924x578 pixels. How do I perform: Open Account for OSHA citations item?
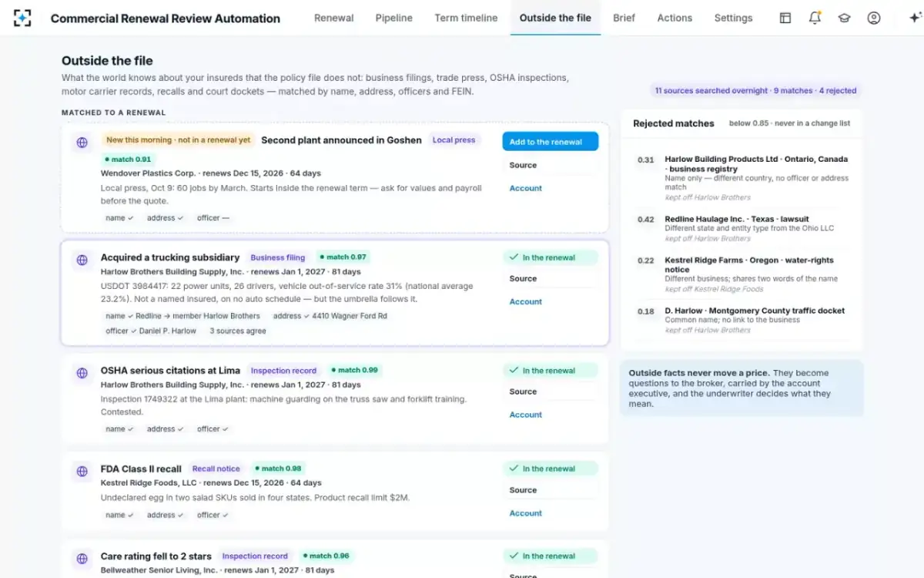pos(550,415)
